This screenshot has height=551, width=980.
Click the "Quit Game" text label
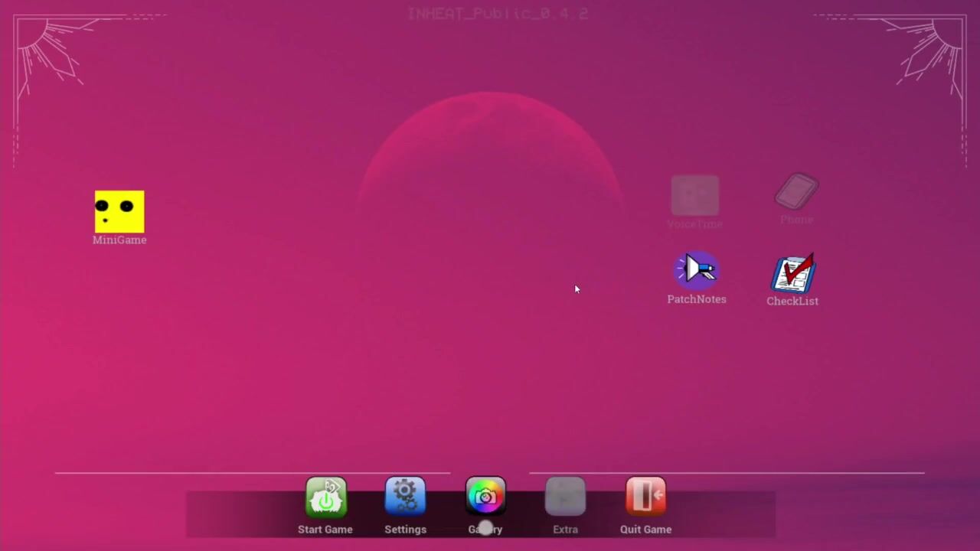click(645, 530)
